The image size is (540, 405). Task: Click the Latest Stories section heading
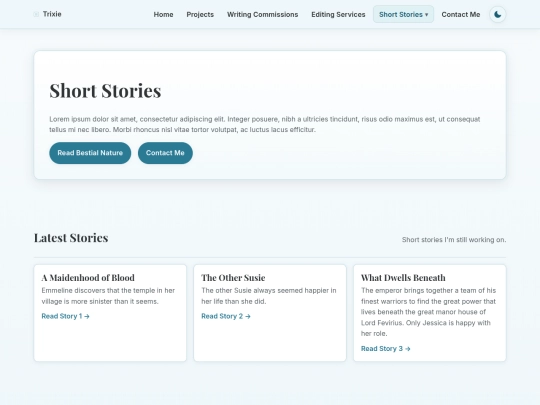pos(71,238)
